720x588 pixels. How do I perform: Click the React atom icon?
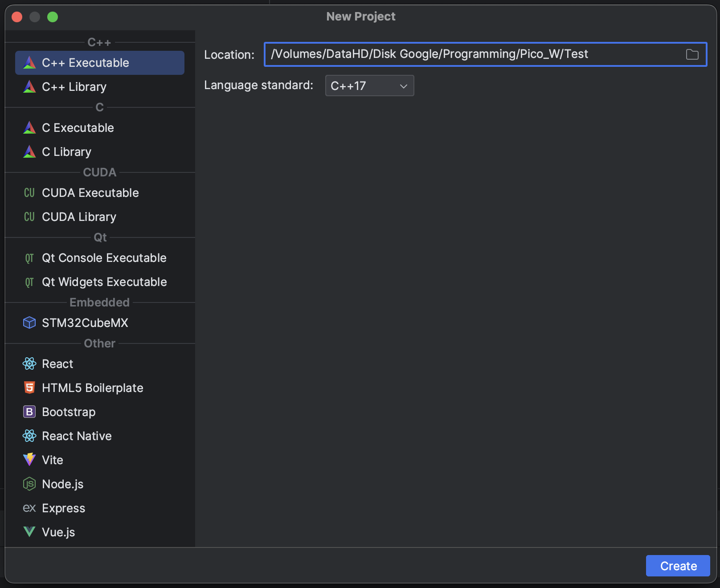pos(29,363)
